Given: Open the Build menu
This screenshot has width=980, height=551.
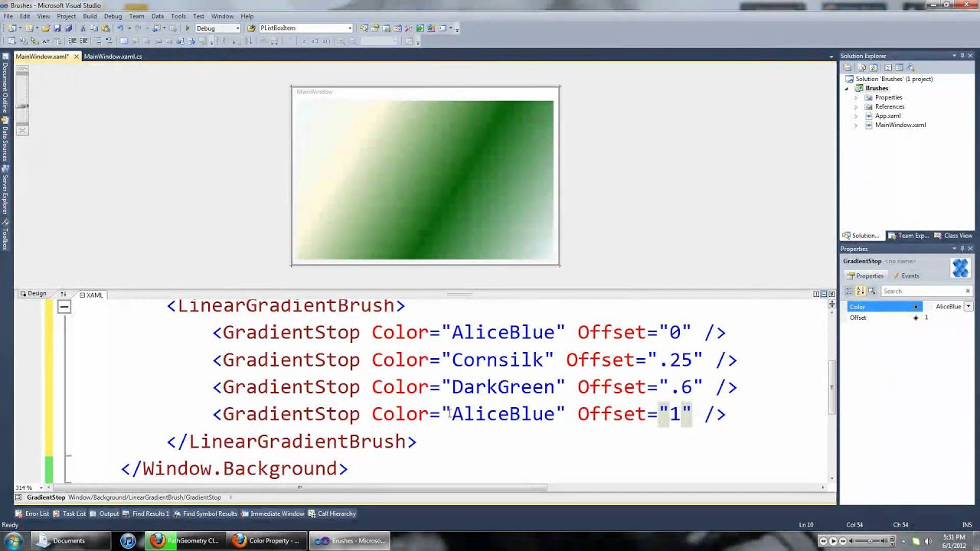Looking at the screenshot, I should pos(90,16).
